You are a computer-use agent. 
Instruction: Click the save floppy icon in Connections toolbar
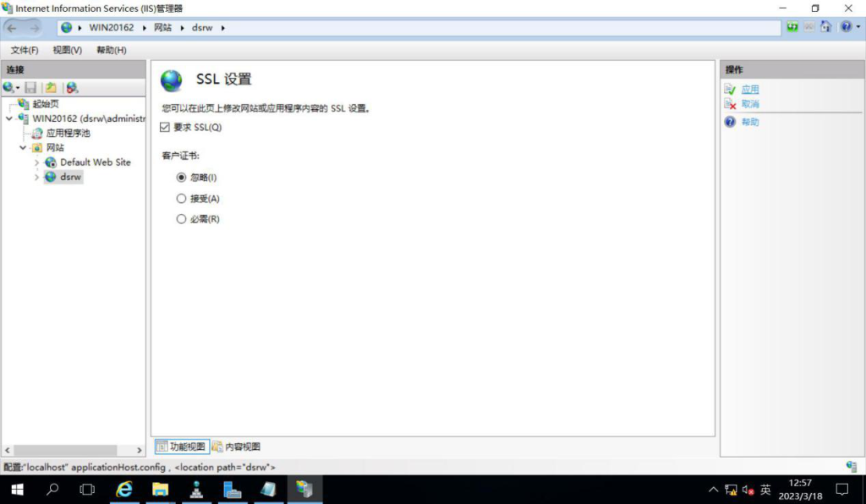point(30,87)
